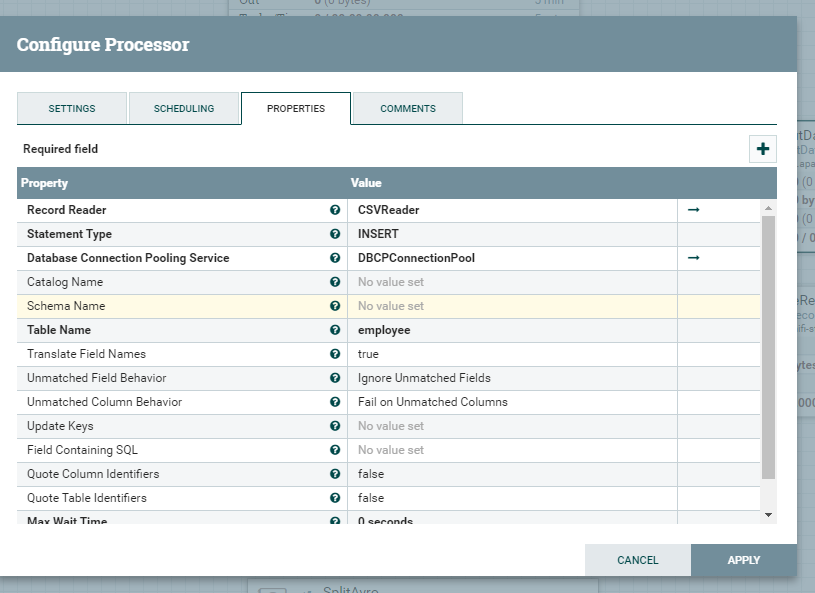Click help icon for Update Keys
Image resolution: width=815 pixels, height=593 pixels.
[335, 426]
